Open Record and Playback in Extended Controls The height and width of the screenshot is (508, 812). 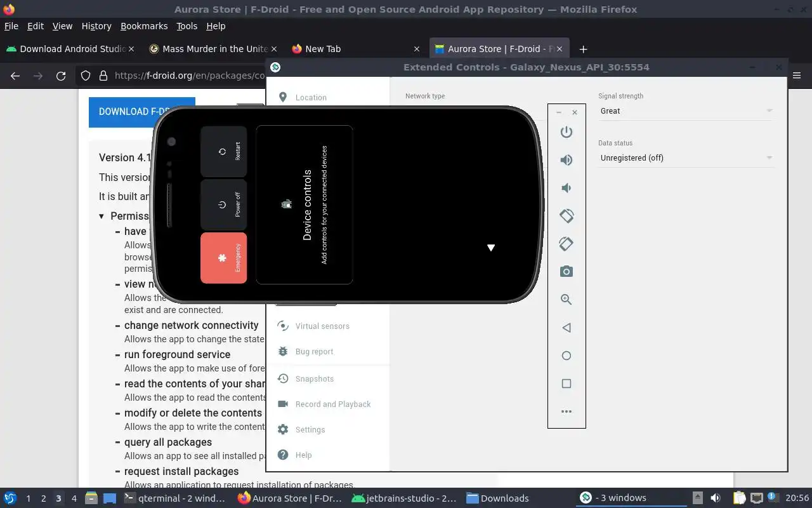click(x=332, y=404)
